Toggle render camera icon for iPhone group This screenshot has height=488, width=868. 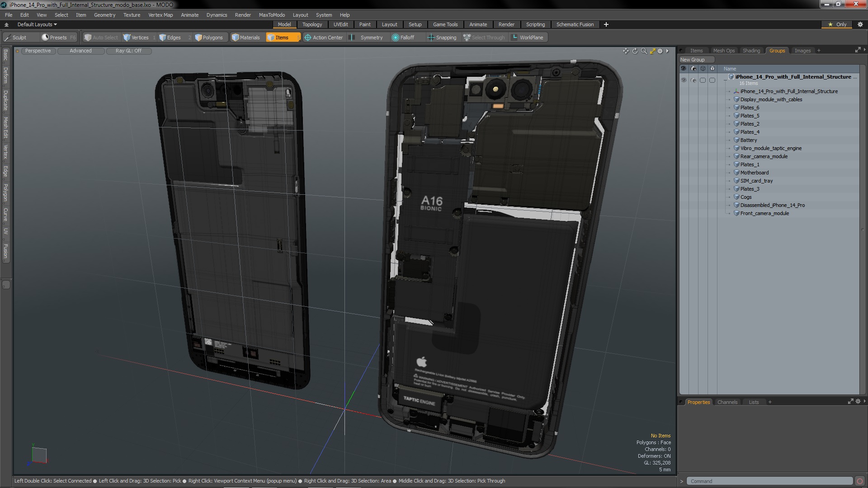click(x=693, y=80)
